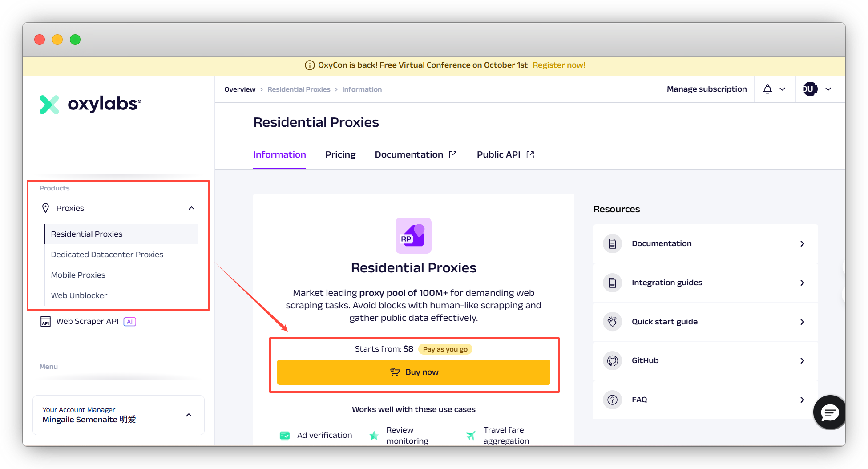The image size is (868, 469).
Task: Collapse the Proxies menu section
Action: [x=192, y=208]
